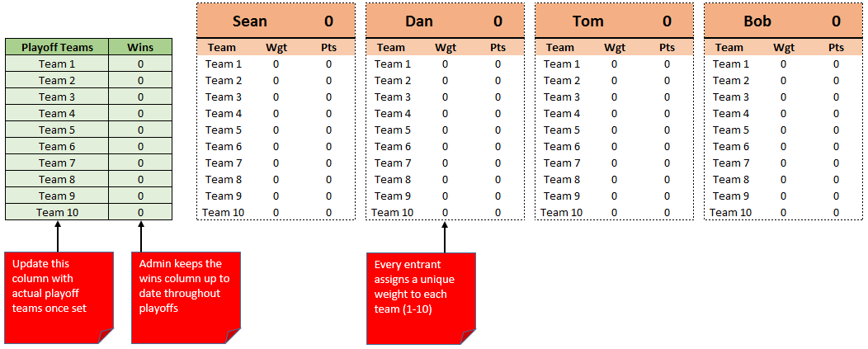Click the Playoff Teams column header
The width and height of the screenshot is (868, 349).
pos(57,47)
